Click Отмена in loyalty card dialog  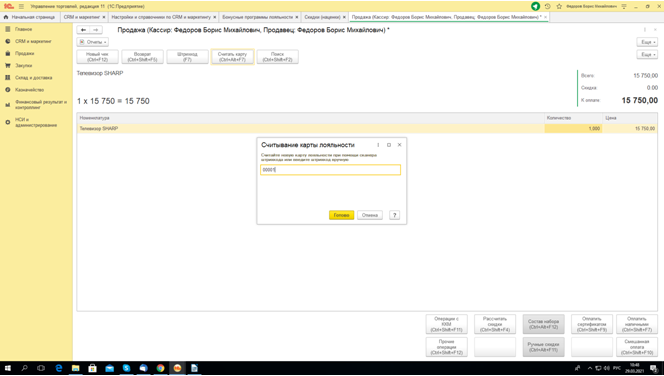click(370, 215)
